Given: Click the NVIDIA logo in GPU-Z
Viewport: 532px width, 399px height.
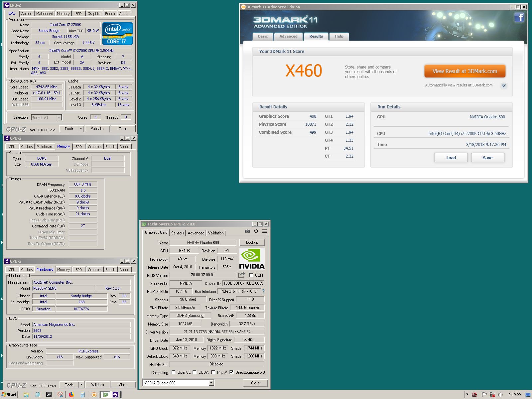Looking at the screenshot, I should [x=252, y=259].
